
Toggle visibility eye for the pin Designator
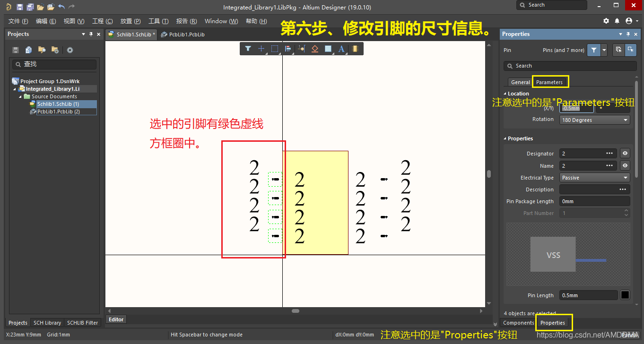click(625, 154)
